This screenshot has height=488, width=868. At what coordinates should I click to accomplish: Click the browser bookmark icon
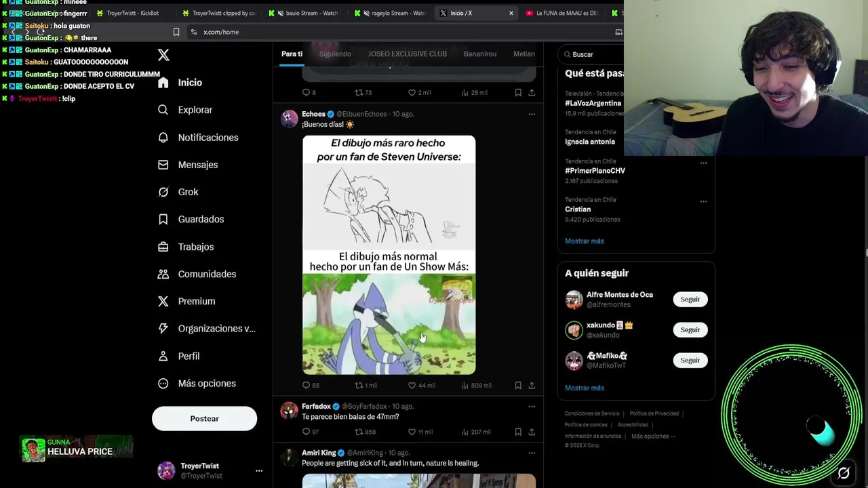coord(176,32)
